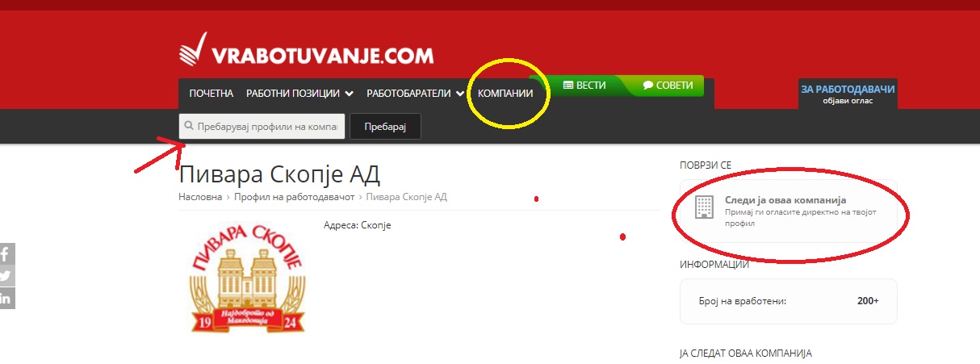This screenshot has height=364, width=980.
Task: Click the Facebook share icon
Action: pyautogui.click(x=6, y=254)
